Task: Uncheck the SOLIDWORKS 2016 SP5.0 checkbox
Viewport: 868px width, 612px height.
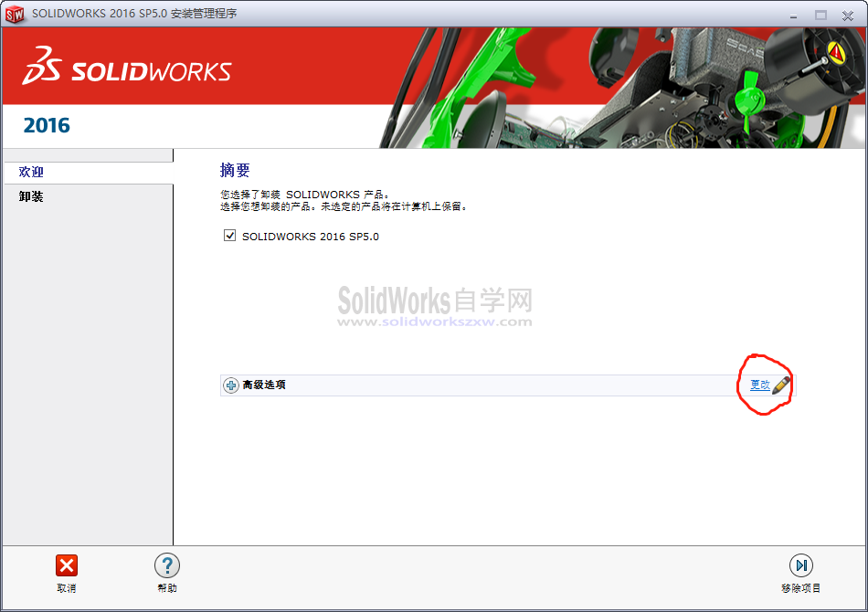Action: coord(229,235)
